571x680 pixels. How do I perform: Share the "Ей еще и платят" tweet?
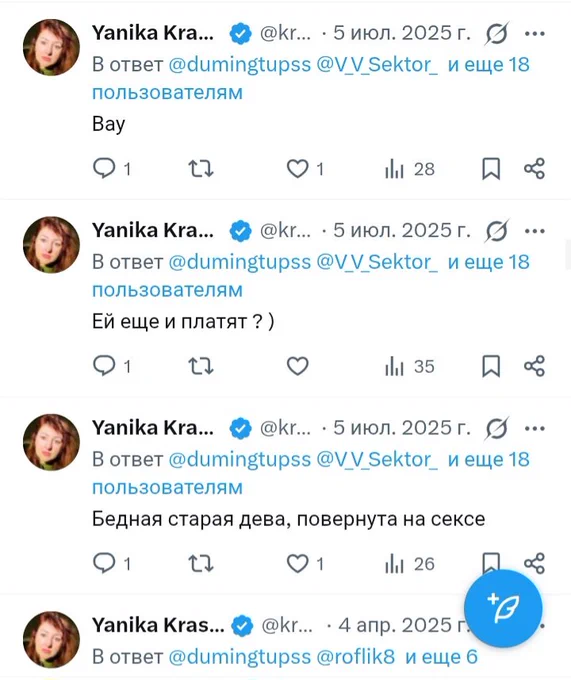coord(535,366)
